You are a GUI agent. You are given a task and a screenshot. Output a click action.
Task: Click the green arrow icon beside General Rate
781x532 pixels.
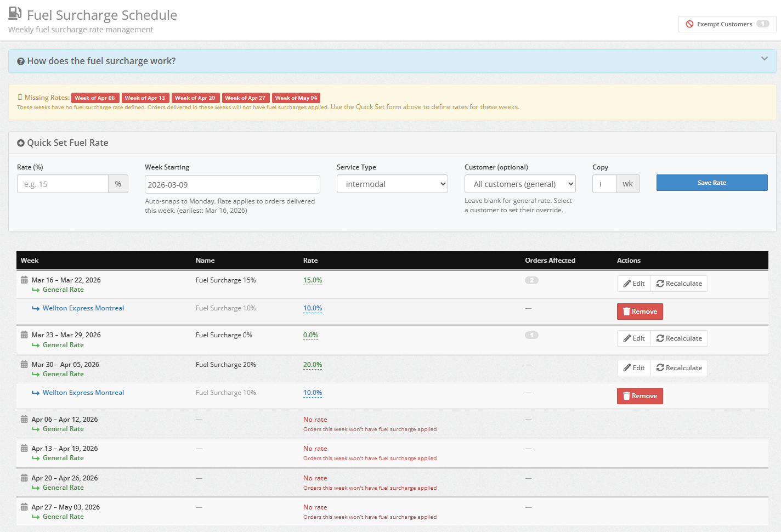(36, 289)
